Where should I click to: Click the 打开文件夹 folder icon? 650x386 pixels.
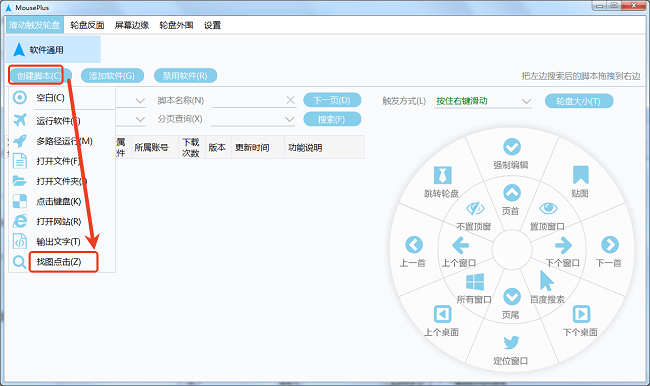pos(20,181)
